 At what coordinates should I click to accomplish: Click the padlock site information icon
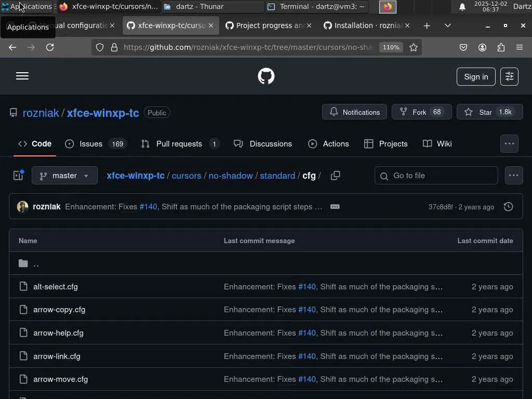tap(114, 47)
